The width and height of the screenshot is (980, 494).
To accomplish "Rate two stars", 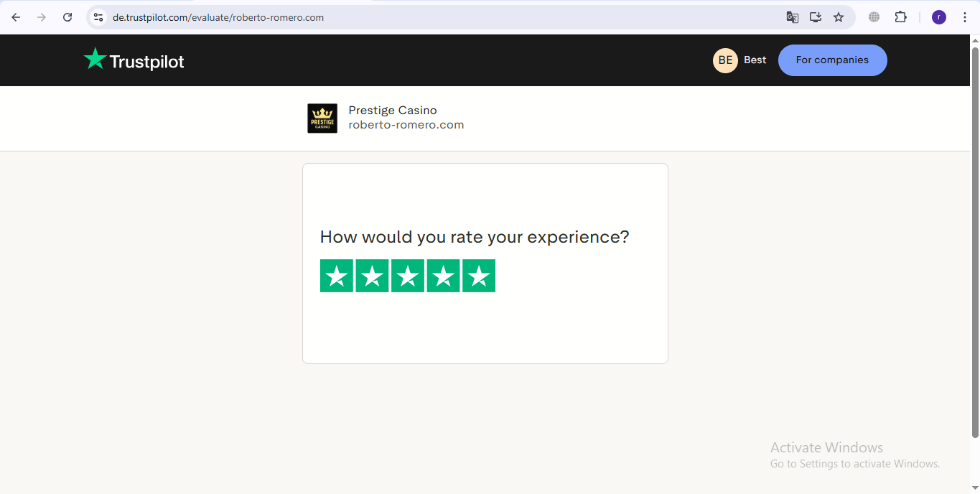I will [x=372, y=276].
